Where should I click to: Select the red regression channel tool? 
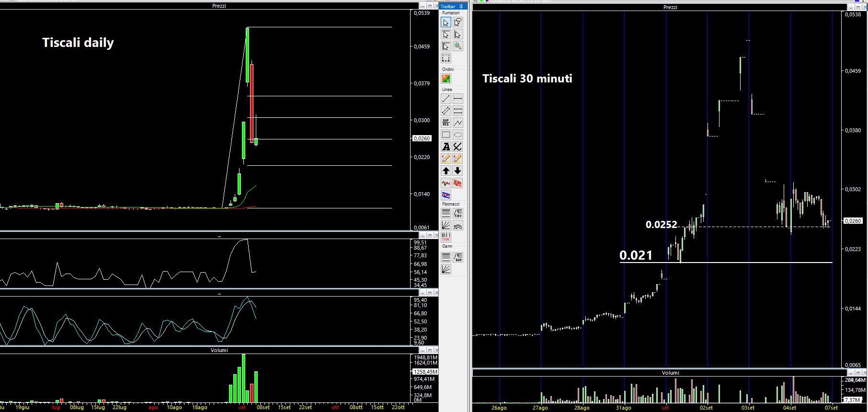tap(458, 183)
